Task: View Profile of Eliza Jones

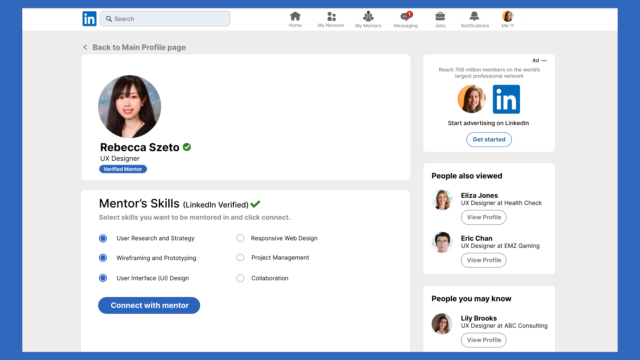Action: pos(484,217)
